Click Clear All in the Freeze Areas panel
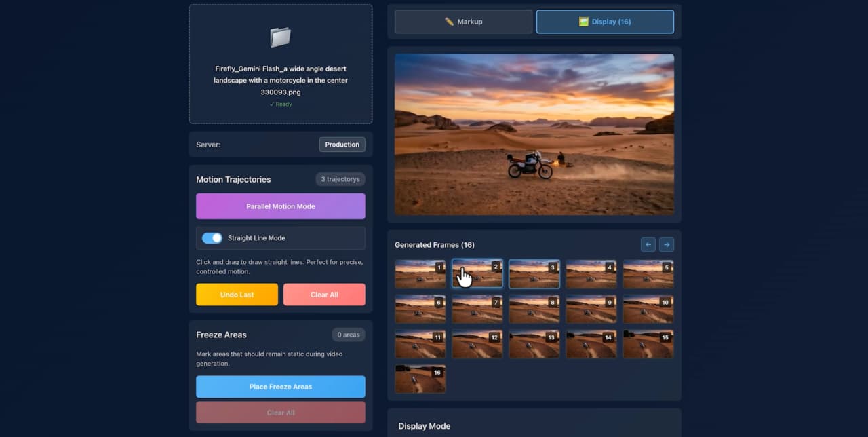Viewport: 868px width, 437px height. click(280, 411)
